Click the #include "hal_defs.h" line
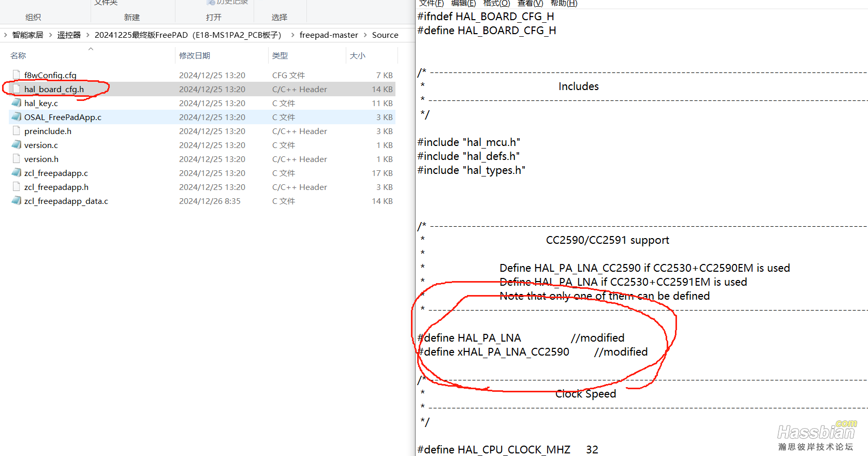The image size is (868, 456). coord(468,156)
